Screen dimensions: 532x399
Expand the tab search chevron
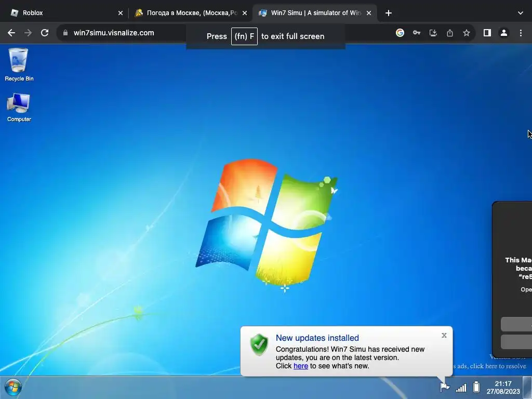click(x=521, y=13)
